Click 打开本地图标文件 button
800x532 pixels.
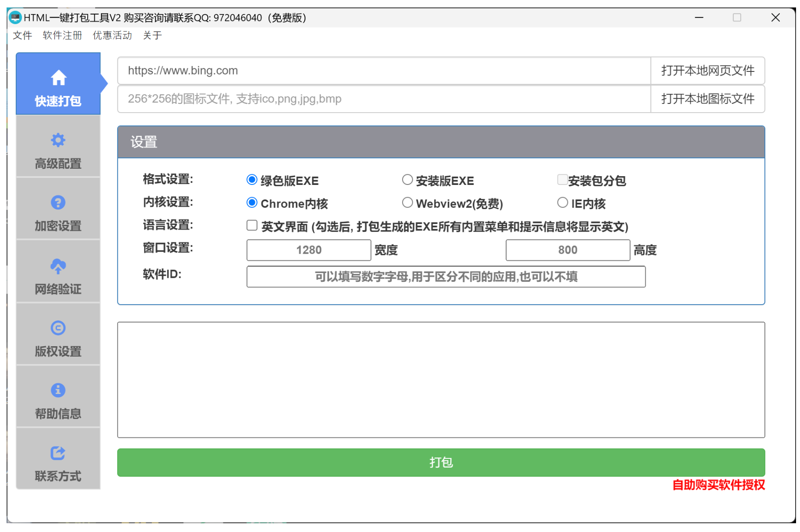707,99
